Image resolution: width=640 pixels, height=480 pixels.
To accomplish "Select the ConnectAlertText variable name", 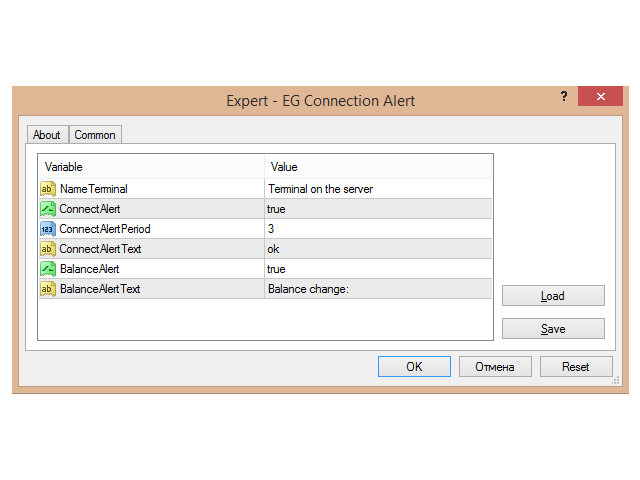I will pos(100,249).
